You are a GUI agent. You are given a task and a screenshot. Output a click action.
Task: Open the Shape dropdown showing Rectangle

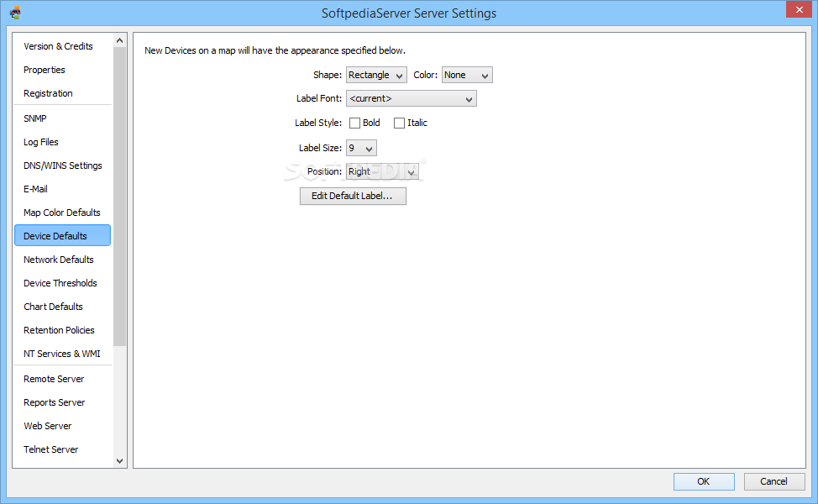click(376, 75)
